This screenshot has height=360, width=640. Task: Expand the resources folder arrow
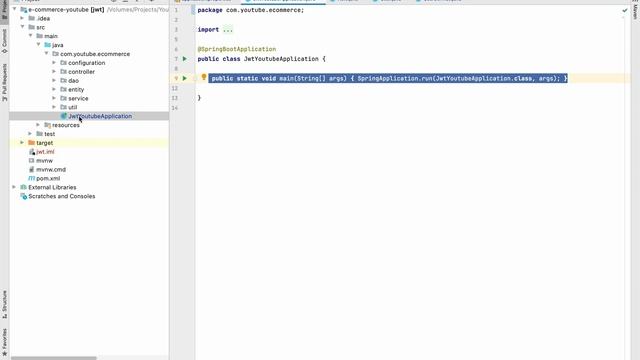38,125
